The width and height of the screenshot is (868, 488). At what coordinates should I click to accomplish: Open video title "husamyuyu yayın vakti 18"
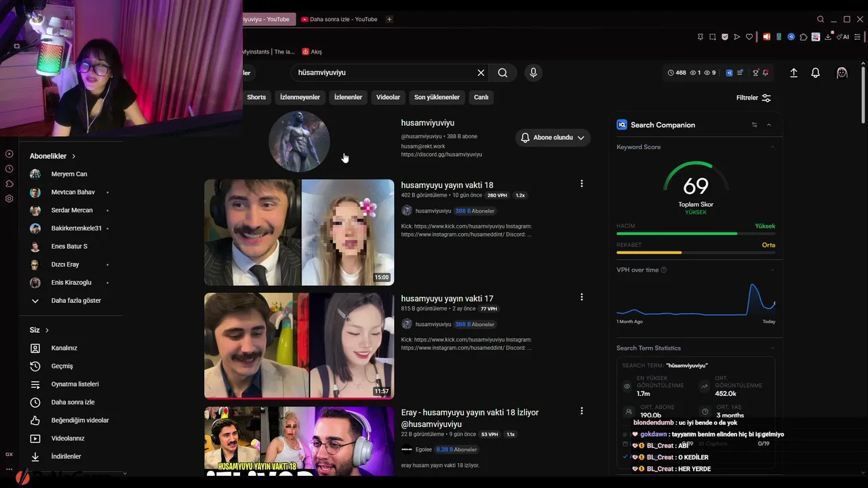[x=447, y=185]
